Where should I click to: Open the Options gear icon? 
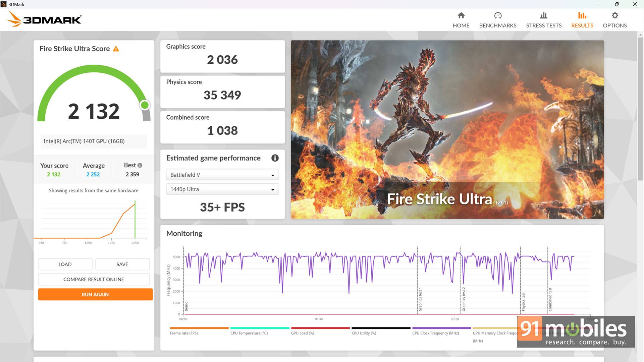tap(615, 15)
